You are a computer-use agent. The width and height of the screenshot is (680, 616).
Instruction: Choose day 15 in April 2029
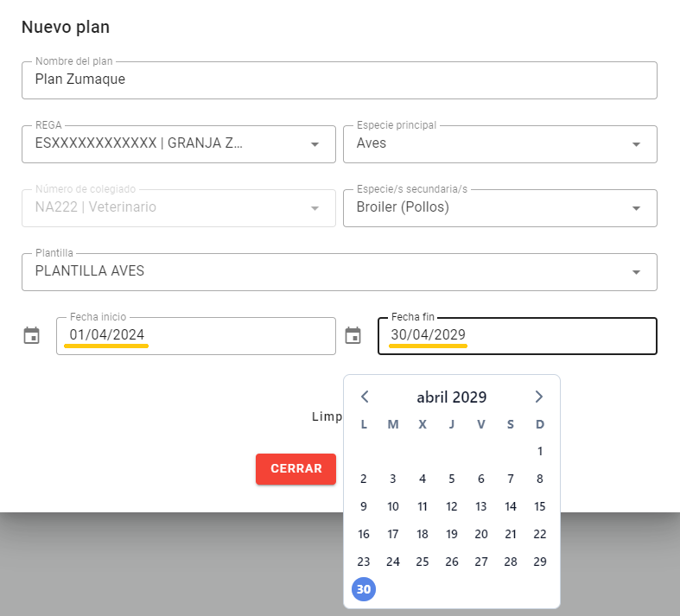tap(540, 506)
